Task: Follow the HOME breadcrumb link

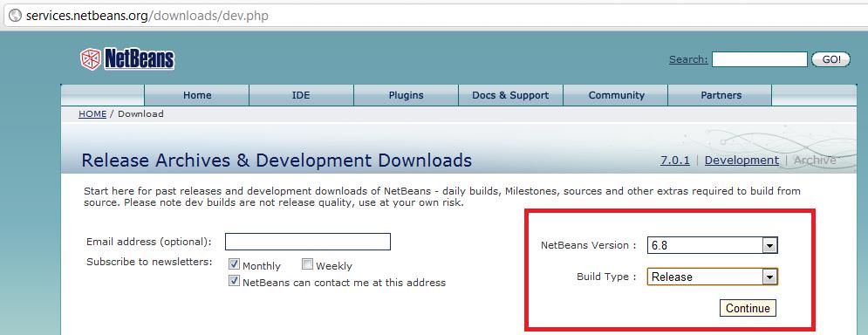Action: pos(92,114)
